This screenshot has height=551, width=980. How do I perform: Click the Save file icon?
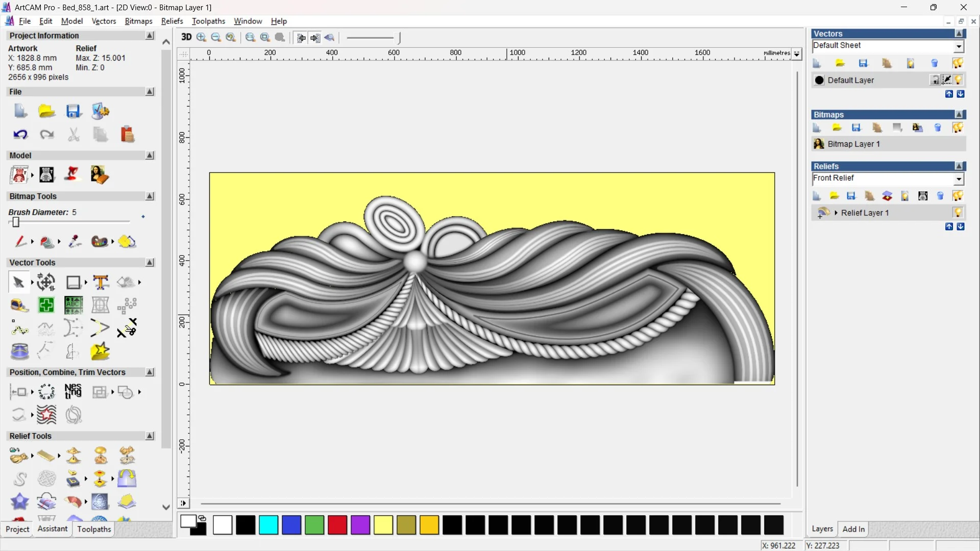[73, 111]
